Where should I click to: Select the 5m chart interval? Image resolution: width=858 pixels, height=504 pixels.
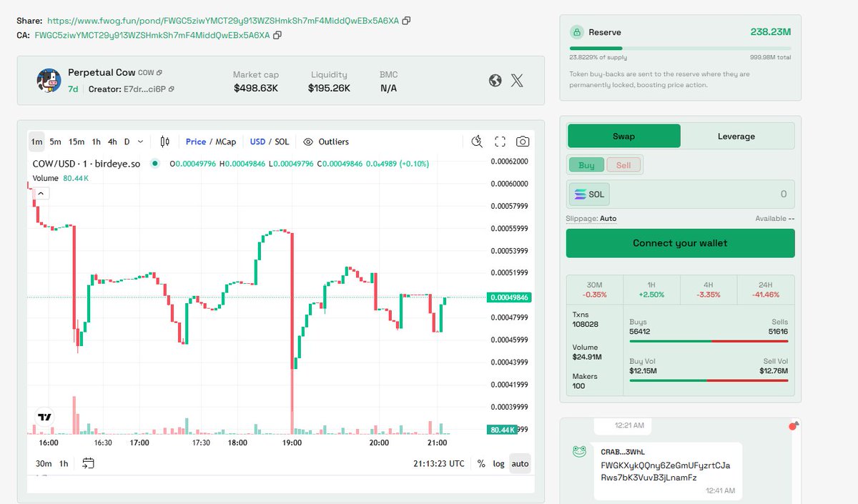tap(55, 142)
